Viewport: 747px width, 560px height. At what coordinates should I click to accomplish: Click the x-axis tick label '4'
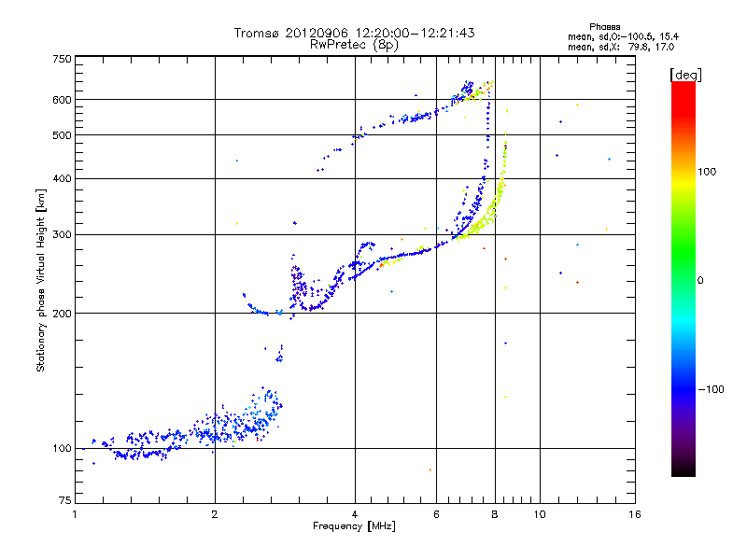coord(355,514)
